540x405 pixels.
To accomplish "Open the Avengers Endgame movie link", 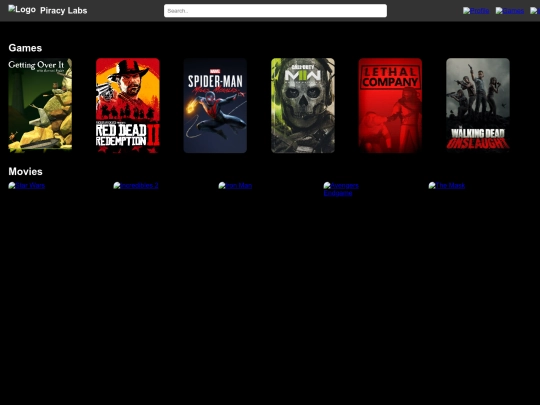I will click(x=341, y=189).
